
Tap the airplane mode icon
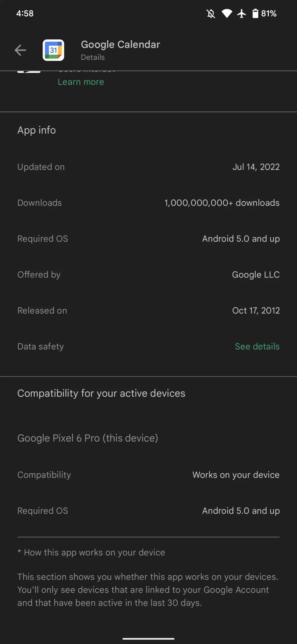242,13
